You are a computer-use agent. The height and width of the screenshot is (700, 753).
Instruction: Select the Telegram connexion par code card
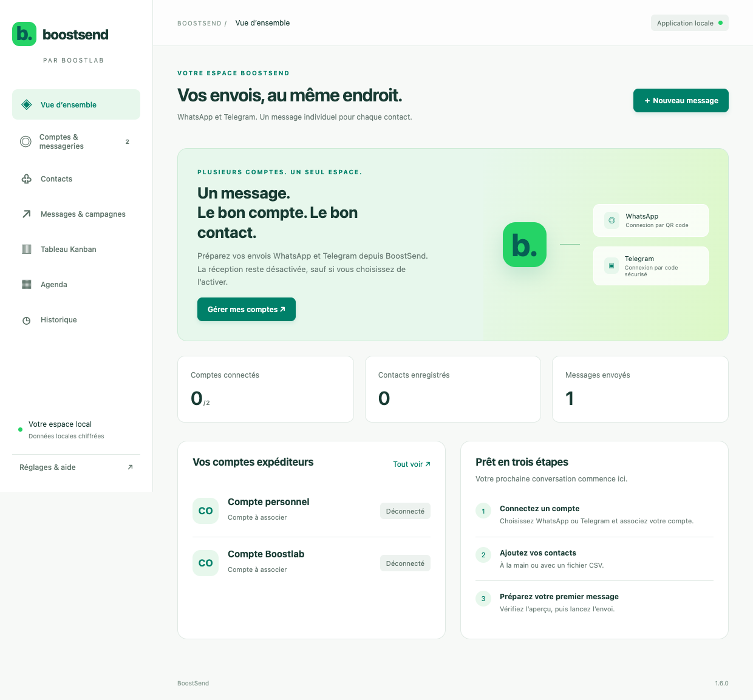click(x=651, y=266)
